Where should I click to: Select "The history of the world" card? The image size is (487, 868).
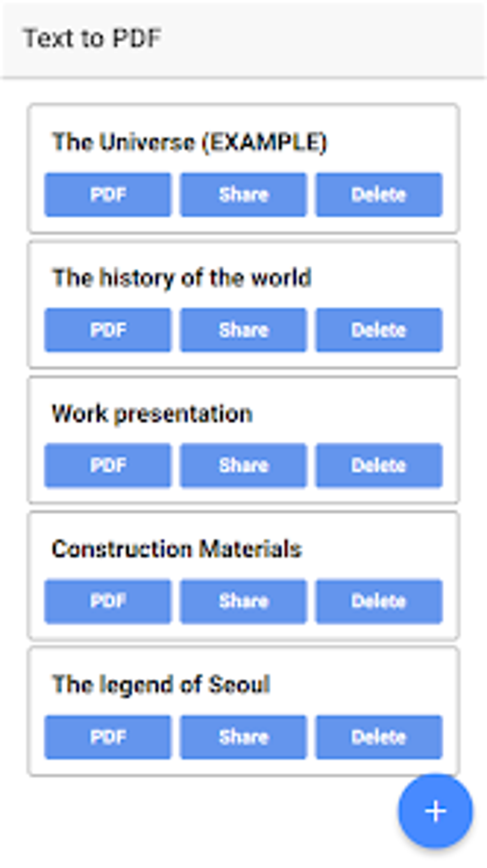181,276
